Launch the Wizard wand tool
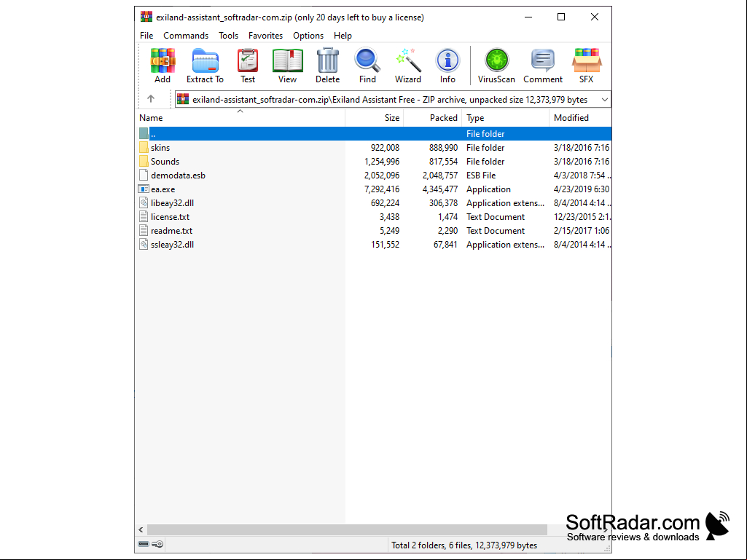Viewport: 747px width, 560px height. (x=408, y=60)
